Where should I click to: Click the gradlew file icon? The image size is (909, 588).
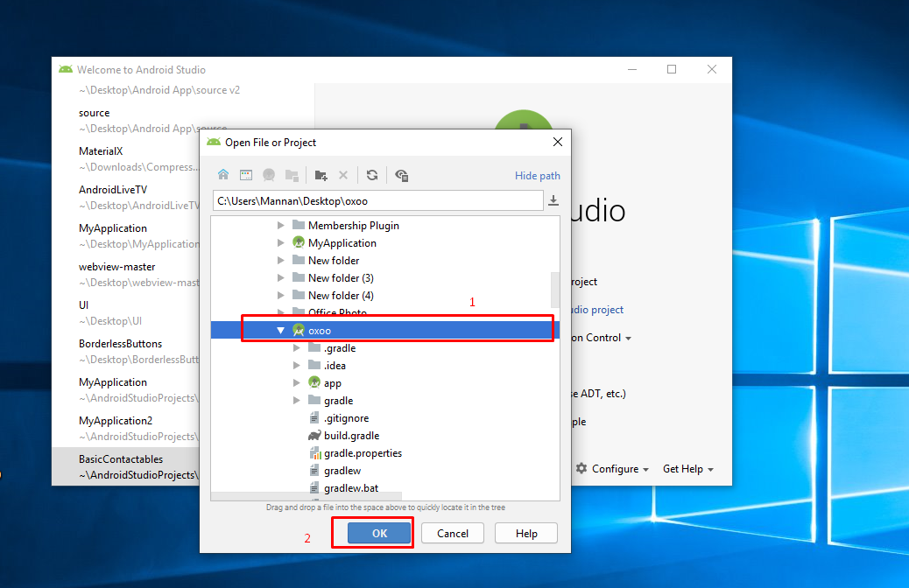coord(314,471)
